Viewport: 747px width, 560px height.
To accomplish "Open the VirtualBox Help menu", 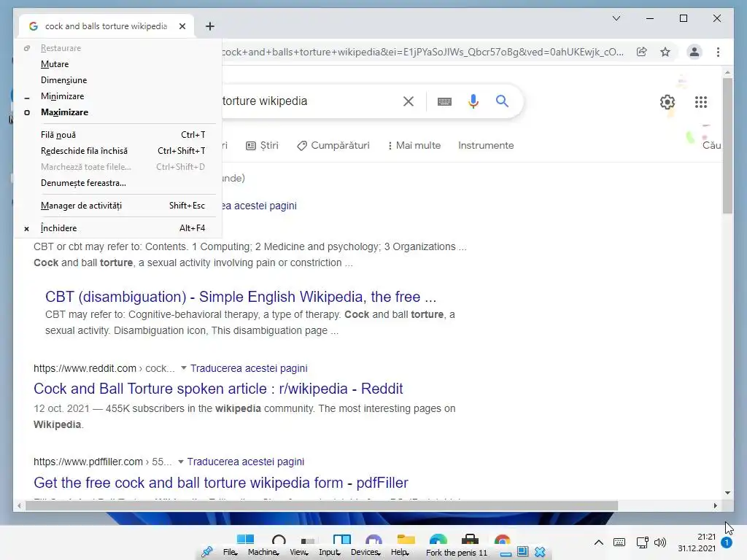I will 400,553.
